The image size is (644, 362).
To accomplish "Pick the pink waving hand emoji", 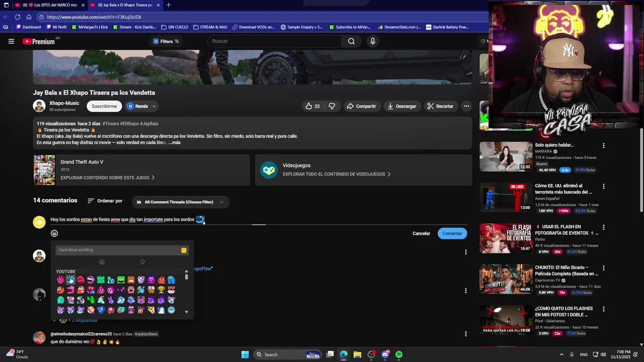I will coord(60,280).
